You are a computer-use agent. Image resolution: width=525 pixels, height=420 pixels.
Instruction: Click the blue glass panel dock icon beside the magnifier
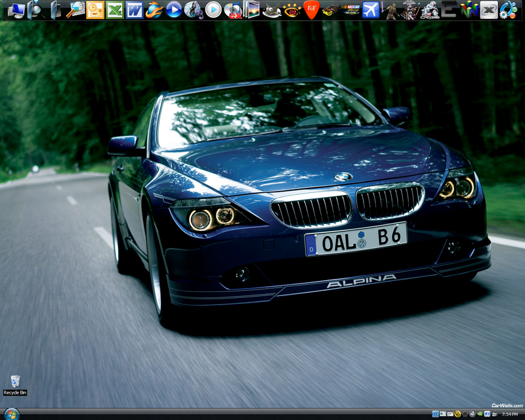[55, 10]
